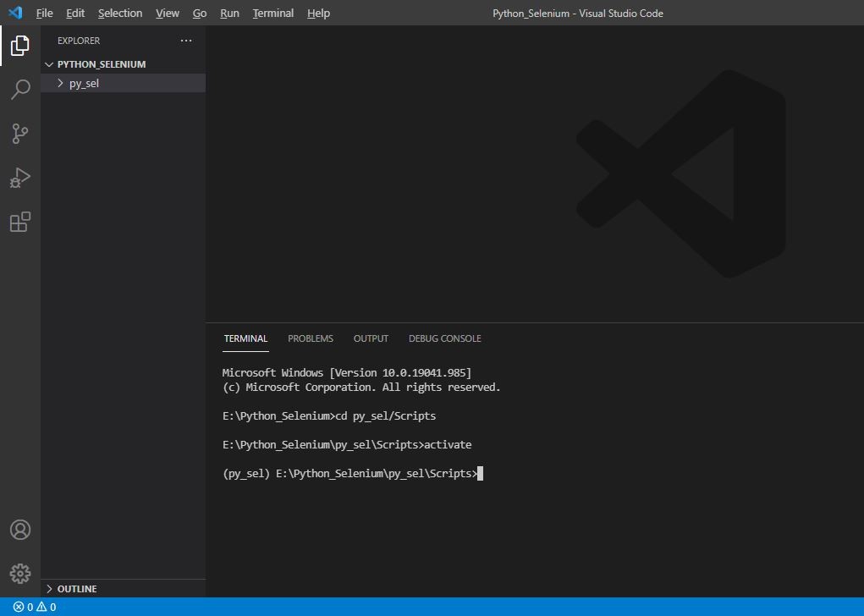Open the Run and Debug panel

coord(20,178)
